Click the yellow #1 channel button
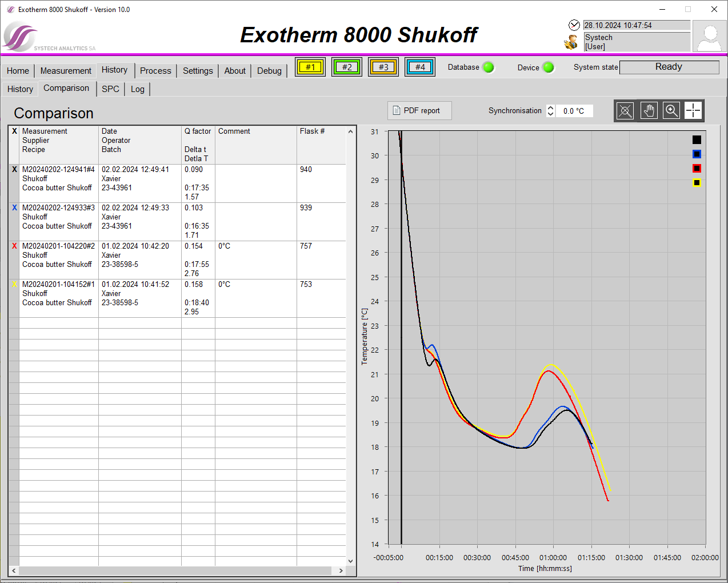The image size is (728, 583). pos(310,67)
